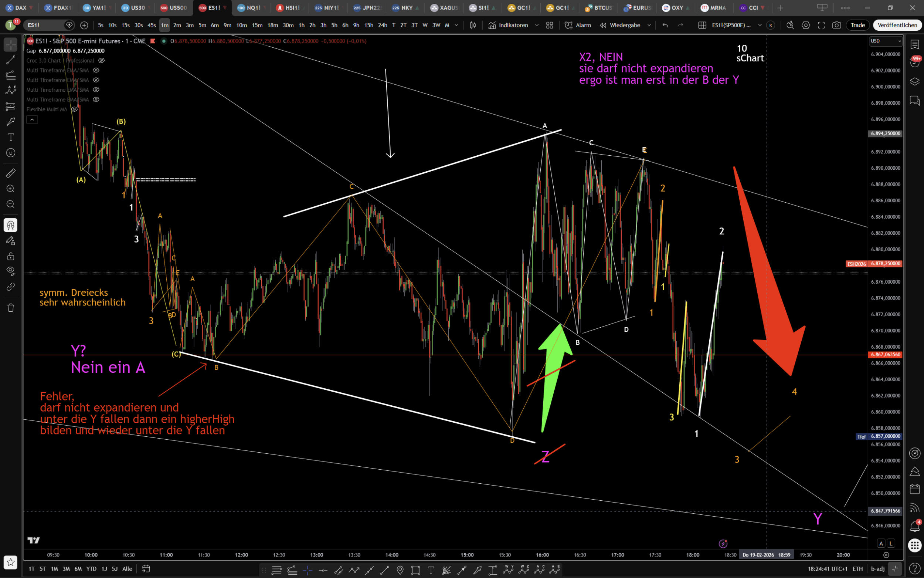Activate the ruler measure tool
The height and width of the screenshot is (578, 924).
(x=11, y=173)
